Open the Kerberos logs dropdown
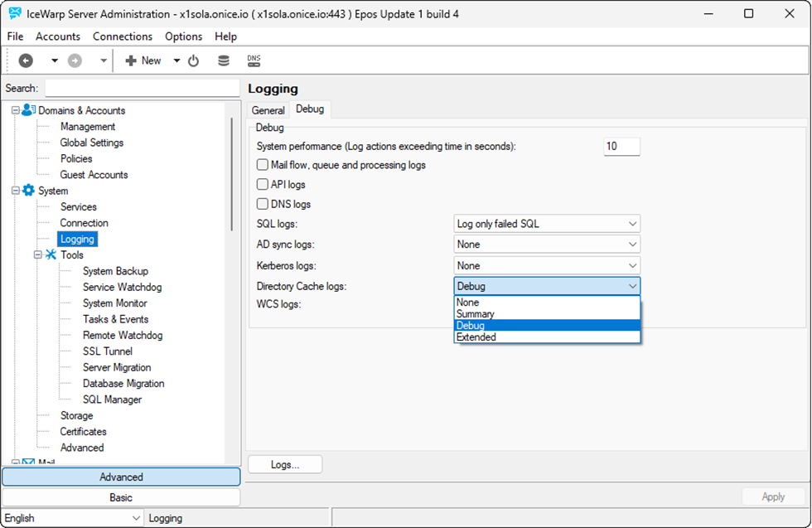Viewport: 812px width, 528px height. (x=547, y=265)
